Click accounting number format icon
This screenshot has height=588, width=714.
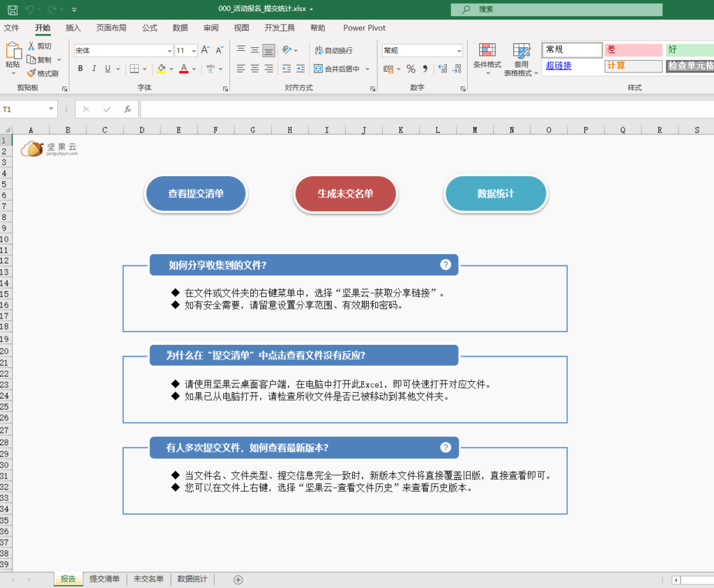point(388,69)
